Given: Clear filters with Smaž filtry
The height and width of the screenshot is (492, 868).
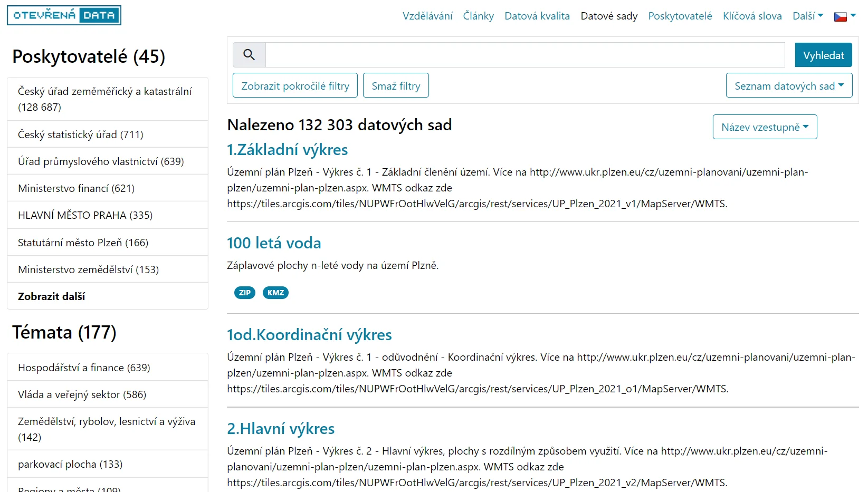Looking at the screenshot, I should (x=396, y=85).
